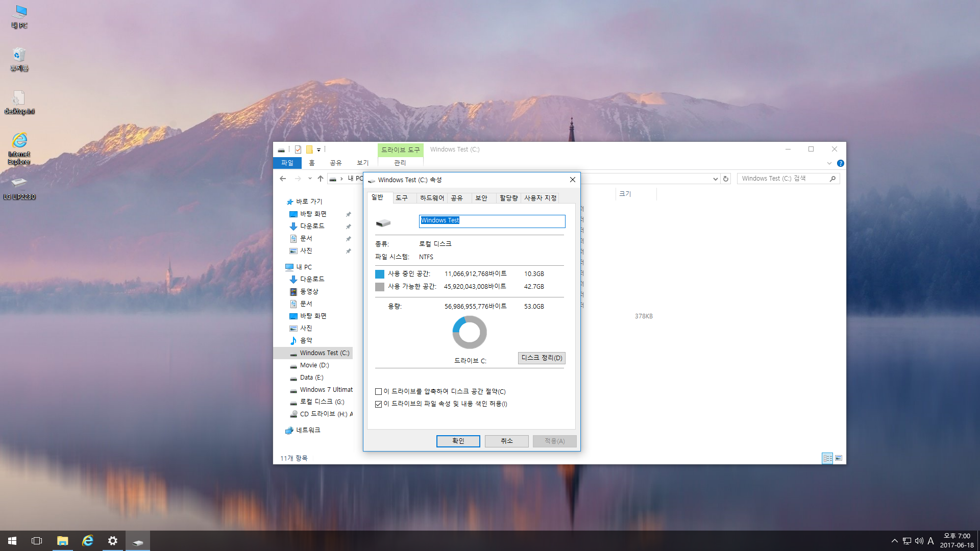
Task: Click the network icon in system tray
Action: click(x=907, y=541)
